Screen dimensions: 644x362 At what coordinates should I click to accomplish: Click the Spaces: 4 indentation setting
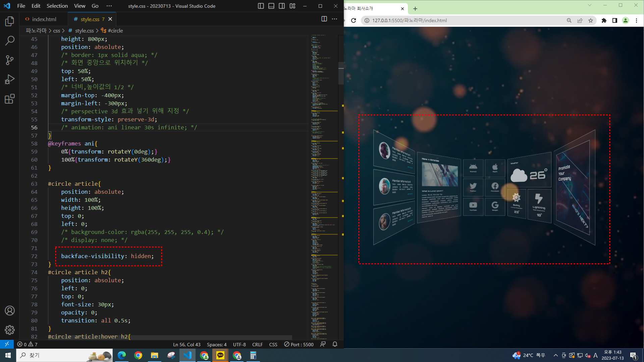coord(217,344)
